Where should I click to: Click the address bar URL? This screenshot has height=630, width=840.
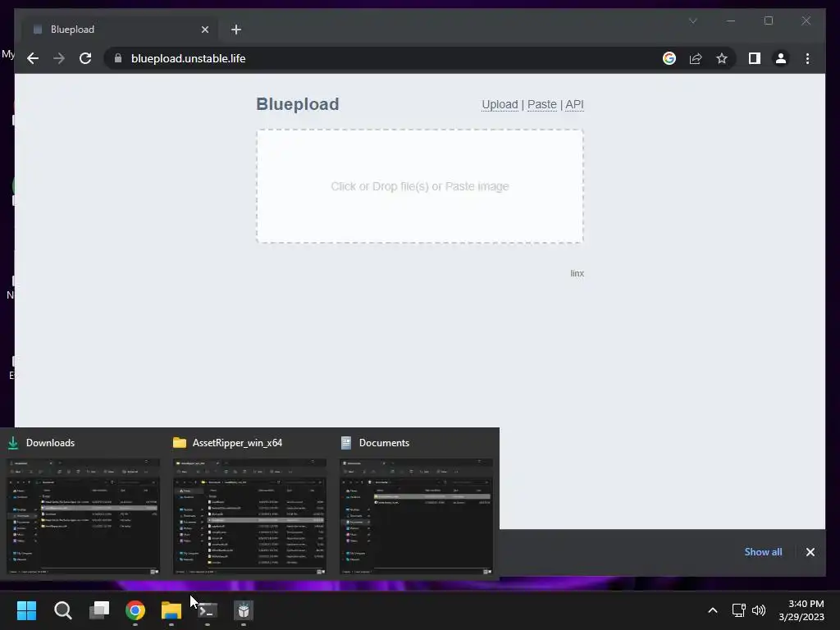point(188,58)
